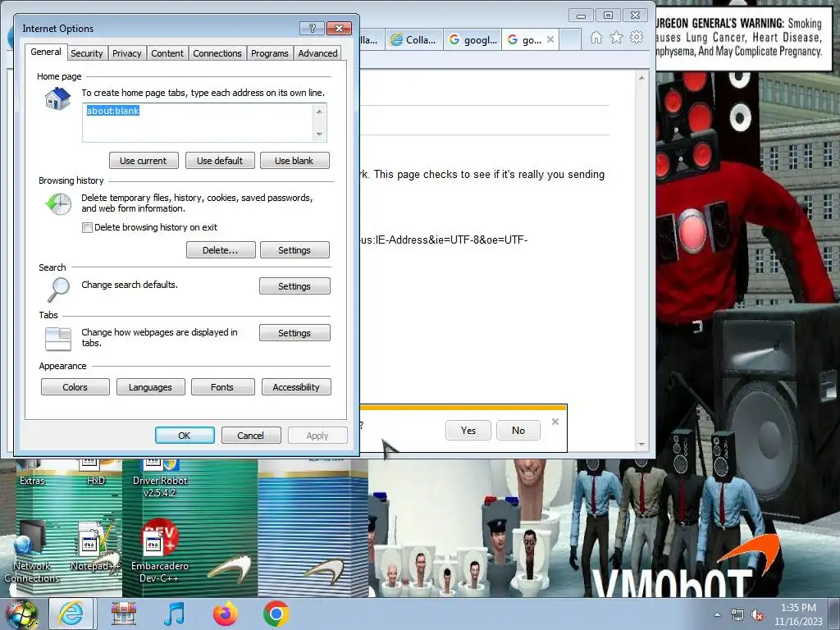840x630 pixels.
Task: Launch Chrome from the taskbar
Action: [x=276, y=614]
